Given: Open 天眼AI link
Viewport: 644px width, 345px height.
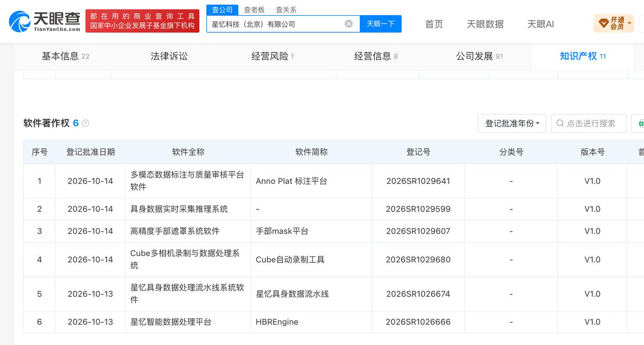Looking at the screenshot, I should coord(540,24).
